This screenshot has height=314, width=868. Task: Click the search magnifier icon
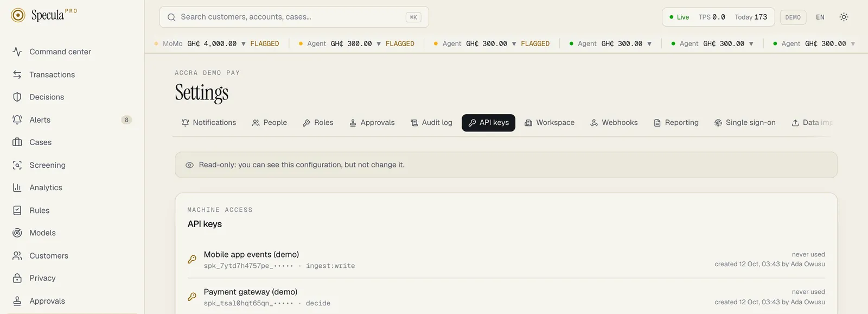(171, 17)
